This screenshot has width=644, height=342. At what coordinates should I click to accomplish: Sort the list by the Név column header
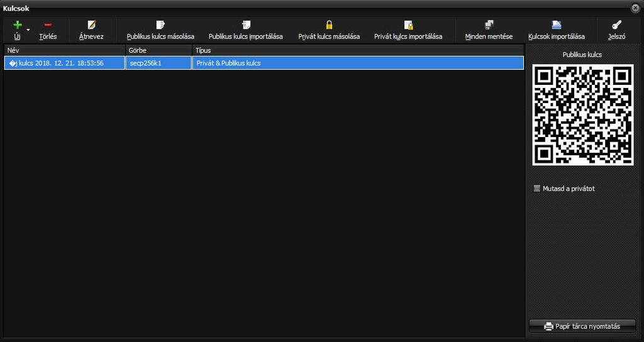(x=65, y=50)
